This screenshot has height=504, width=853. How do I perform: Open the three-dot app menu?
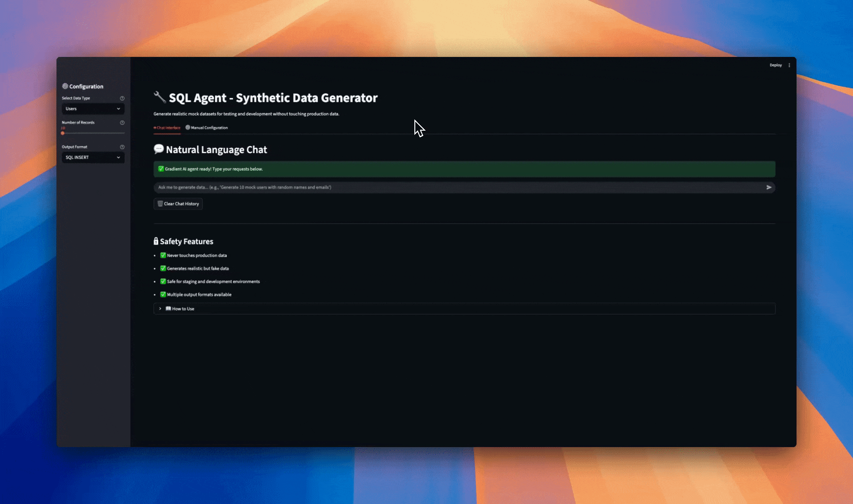pos(789,65)
